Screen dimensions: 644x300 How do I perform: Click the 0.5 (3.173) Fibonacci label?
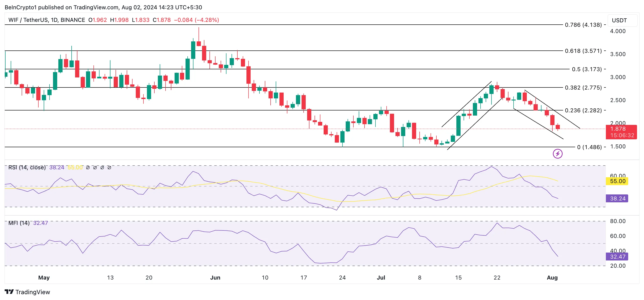coord(587,69)
